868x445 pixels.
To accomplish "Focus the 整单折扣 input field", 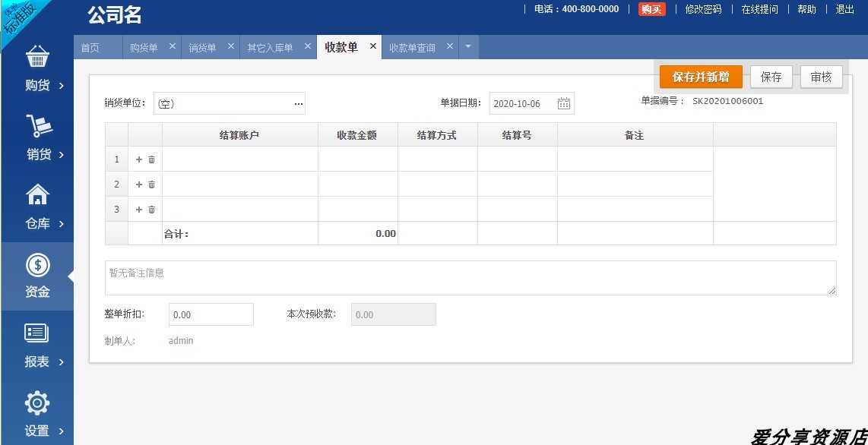I will [211, 314].
